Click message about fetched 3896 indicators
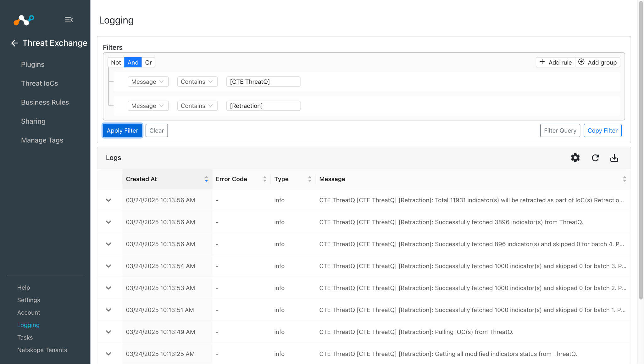 pos(451,222)
